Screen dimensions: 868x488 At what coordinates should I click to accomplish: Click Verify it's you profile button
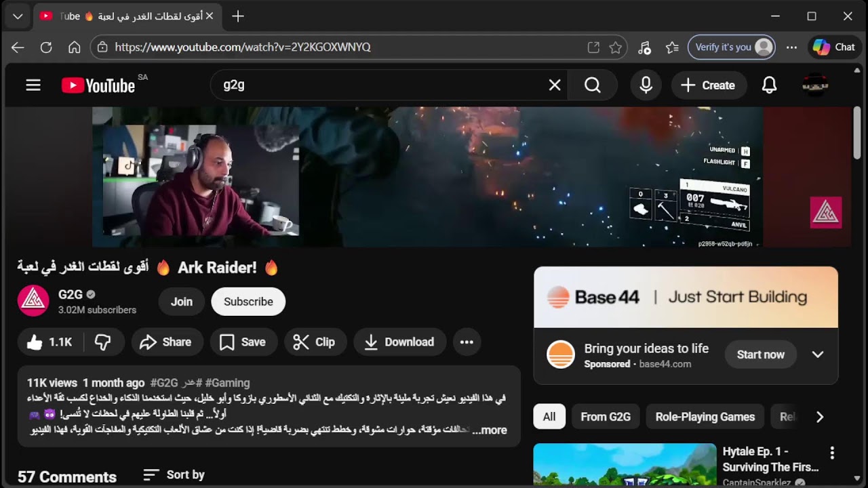(732, 47)
